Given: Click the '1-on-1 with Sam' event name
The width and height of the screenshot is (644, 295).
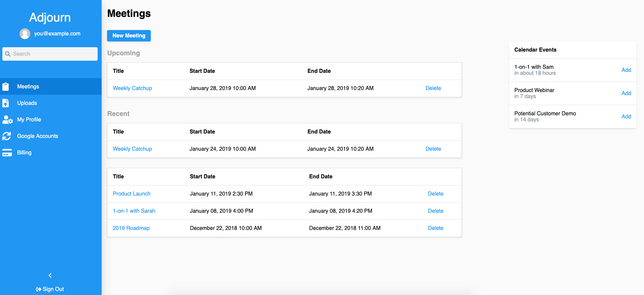Looking at the screenshot, I should point(534,67).
